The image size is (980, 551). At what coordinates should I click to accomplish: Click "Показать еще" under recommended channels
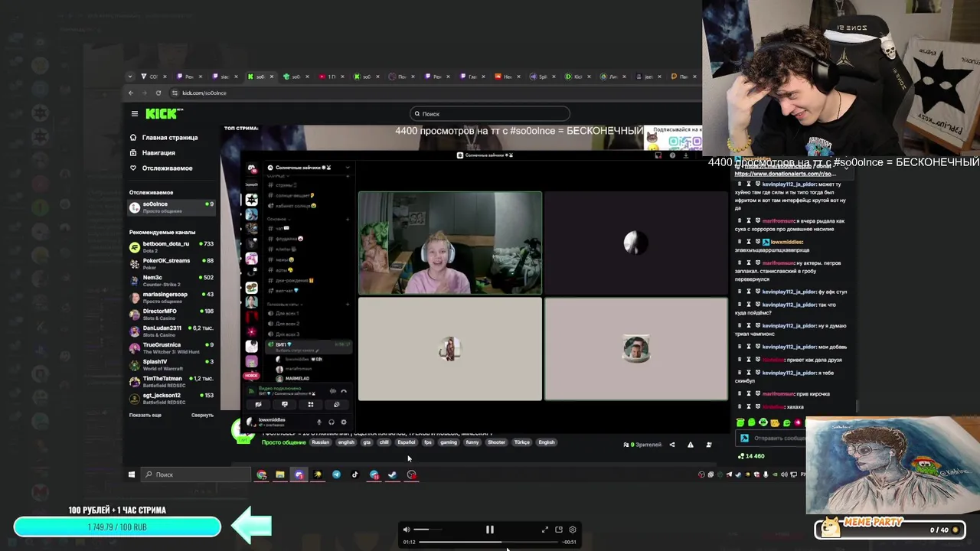145,416
